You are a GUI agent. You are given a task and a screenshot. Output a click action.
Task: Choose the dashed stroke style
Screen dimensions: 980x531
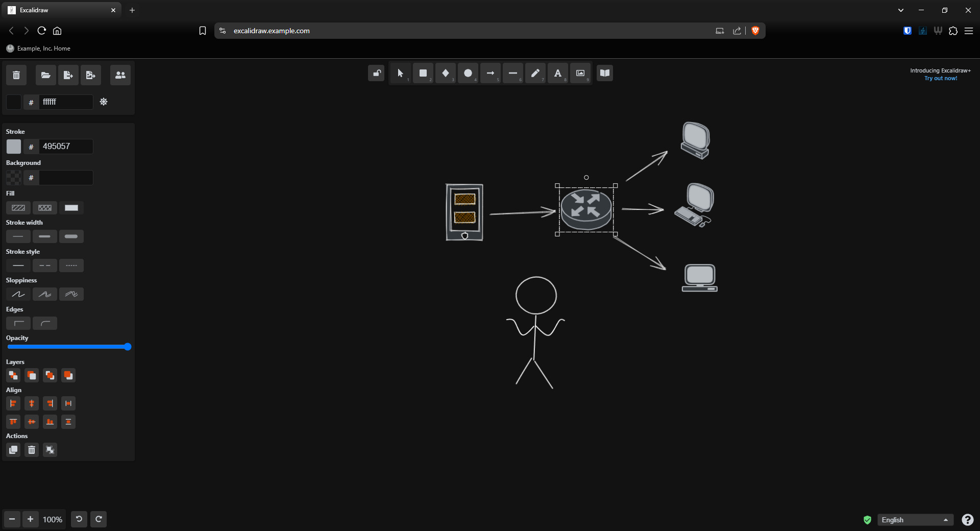pyautogui.click(x=45, y=265)
